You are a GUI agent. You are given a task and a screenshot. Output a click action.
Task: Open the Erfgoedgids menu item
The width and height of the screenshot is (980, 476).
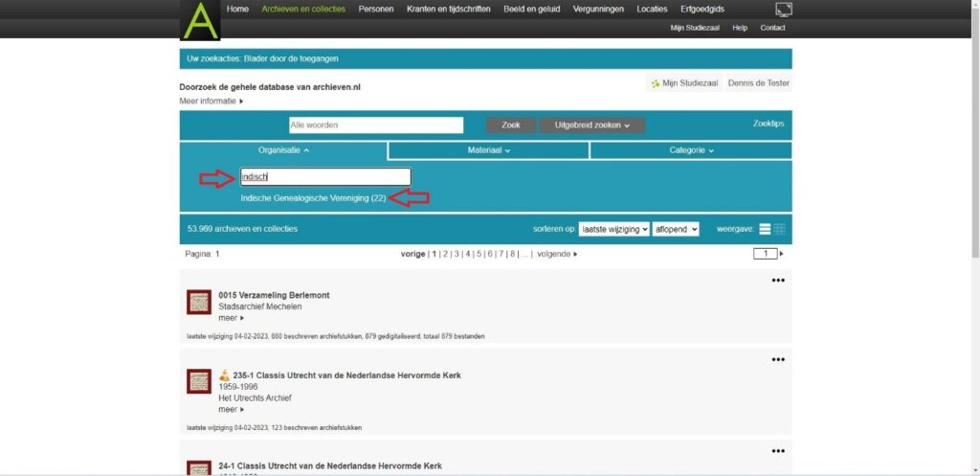702,10
